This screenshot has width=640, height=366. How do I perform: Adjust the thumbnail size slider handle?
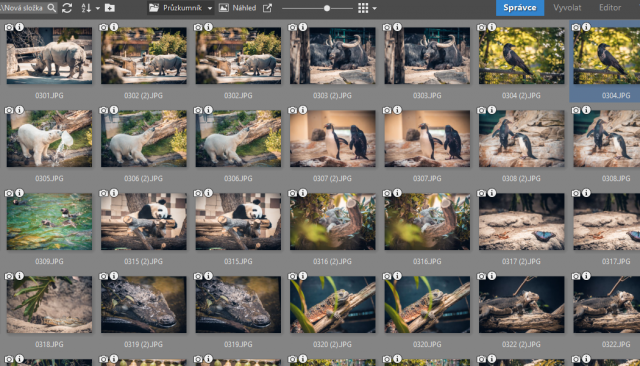click(327, 8)
